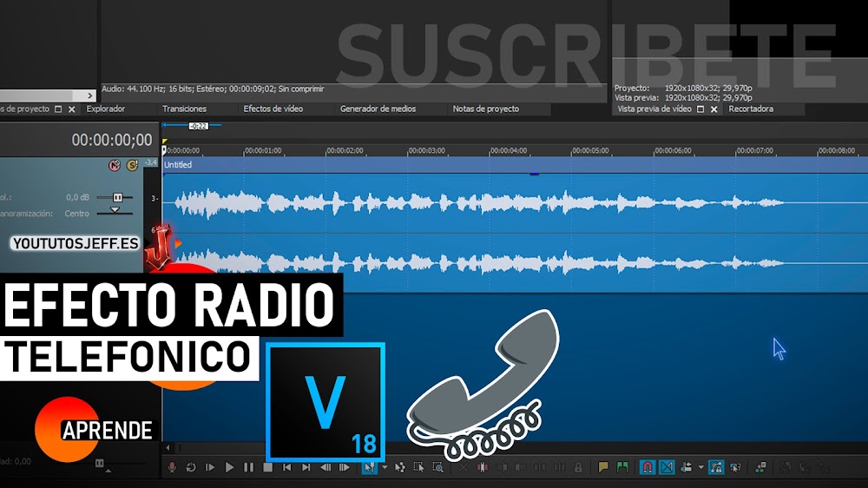
Task: Toggle Loop Playback in transport bar
Action: pyautogui.click(x=191, y=467)
